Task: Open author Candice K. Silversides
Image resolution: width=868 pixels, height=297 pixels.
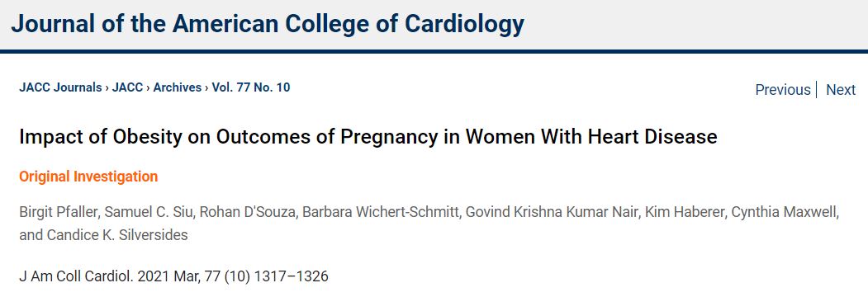Action: 114,235
